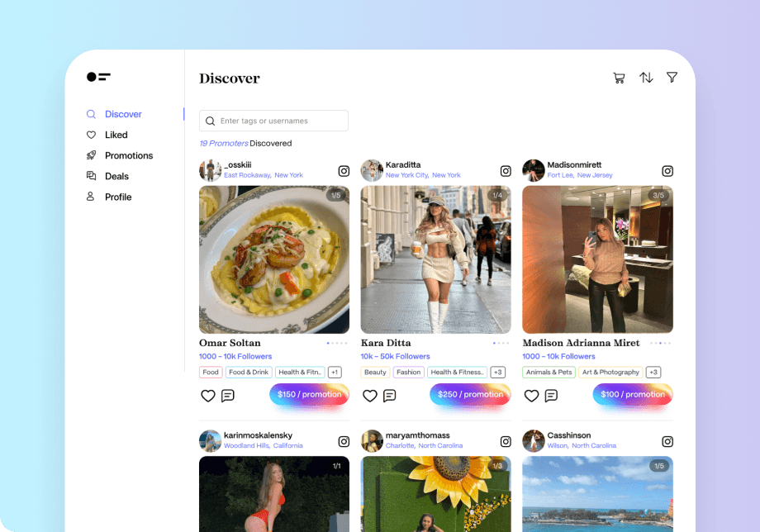Open karinmoskalensky avatar thumbnail
The height and width of the screenshot is (532, 760).
tap(211, 440)
